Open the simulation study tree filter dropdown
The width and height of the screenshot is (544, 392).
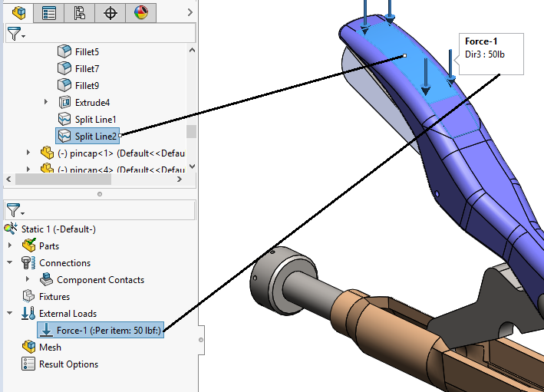pos(15,210)
